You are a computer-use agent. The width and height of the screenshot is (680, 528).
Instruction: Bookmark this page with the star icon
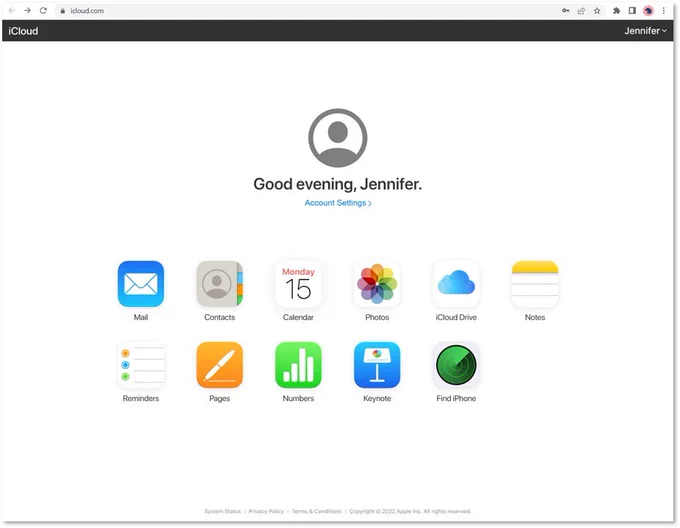point(597,11)
